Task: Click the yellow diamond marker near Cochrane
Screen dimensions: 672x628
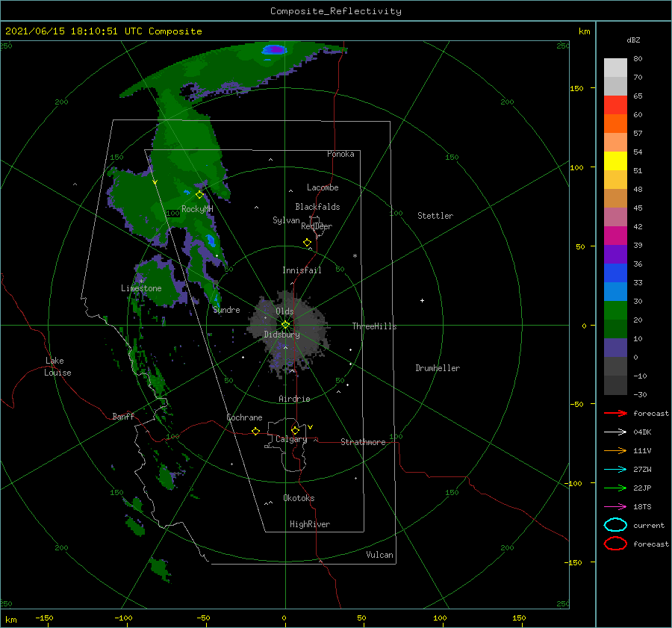Action: click(x=255, y=431)
